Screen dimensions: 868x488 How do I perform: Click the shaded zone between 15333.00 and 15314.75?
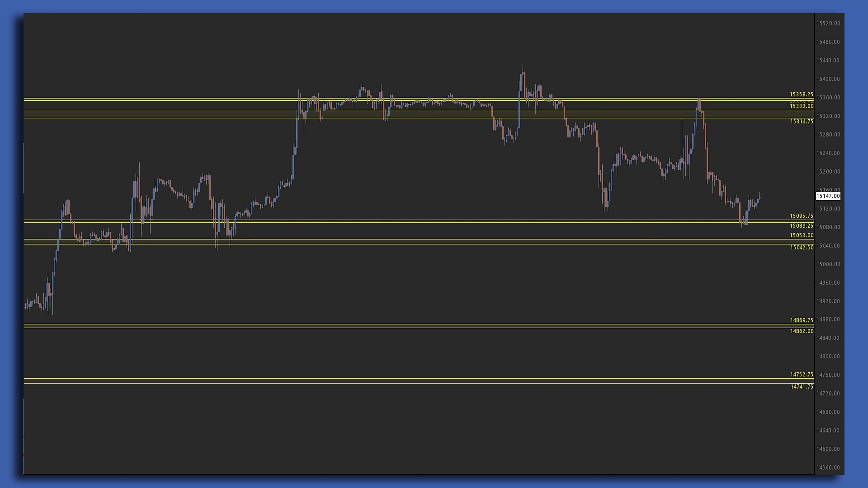(418, 114)
